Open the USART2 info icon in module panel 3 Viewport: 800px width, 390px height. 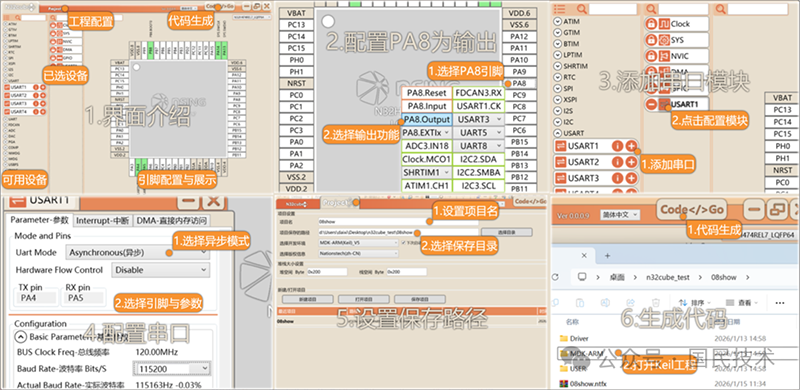click(617, 162)
